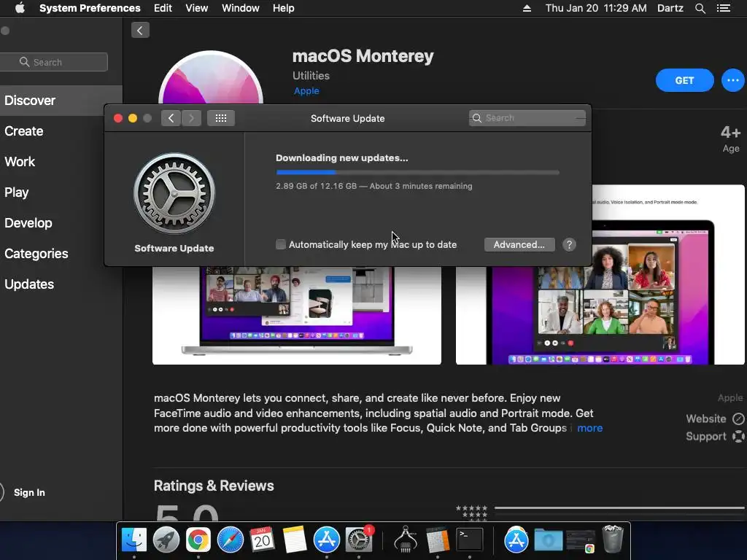The image size is (747, 560).
Task: Select Develop in App Store sidebar
Action: coord(61,223)
